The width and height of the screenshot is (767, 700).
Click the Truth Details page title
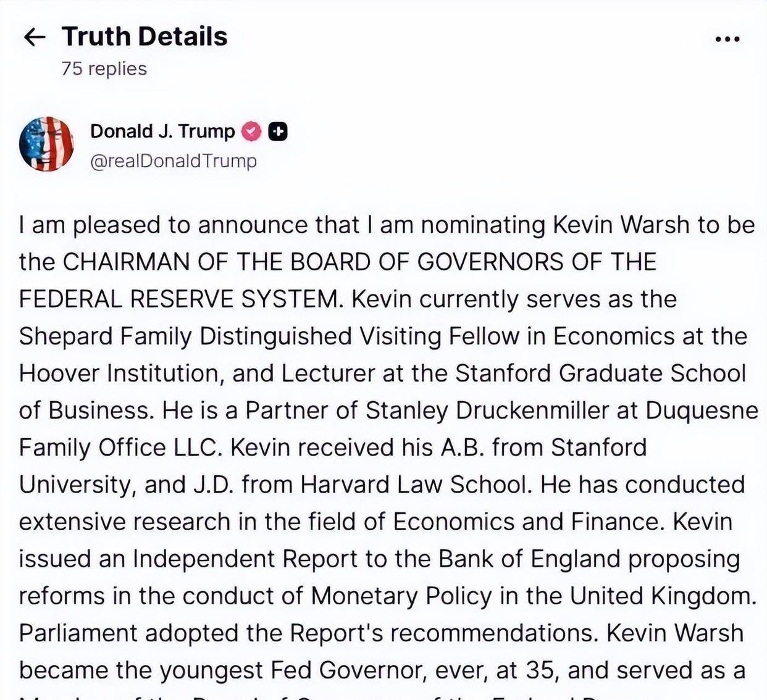point(145,37)
